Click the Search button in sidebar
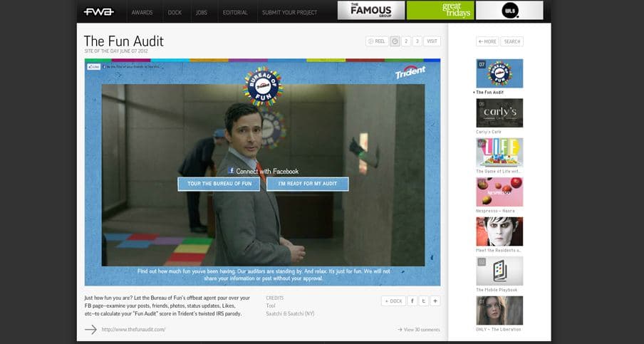 (512, 41)
